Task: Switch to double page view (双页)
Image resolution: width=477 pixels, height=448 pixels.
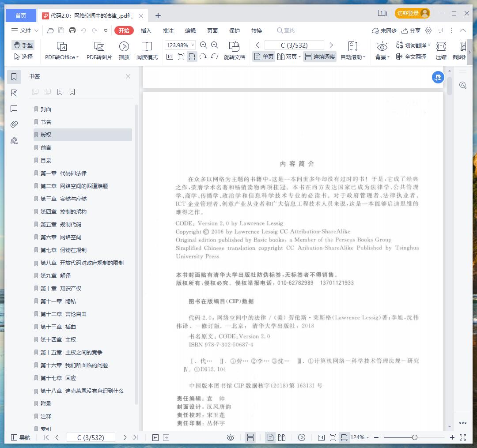Action: 289,56
